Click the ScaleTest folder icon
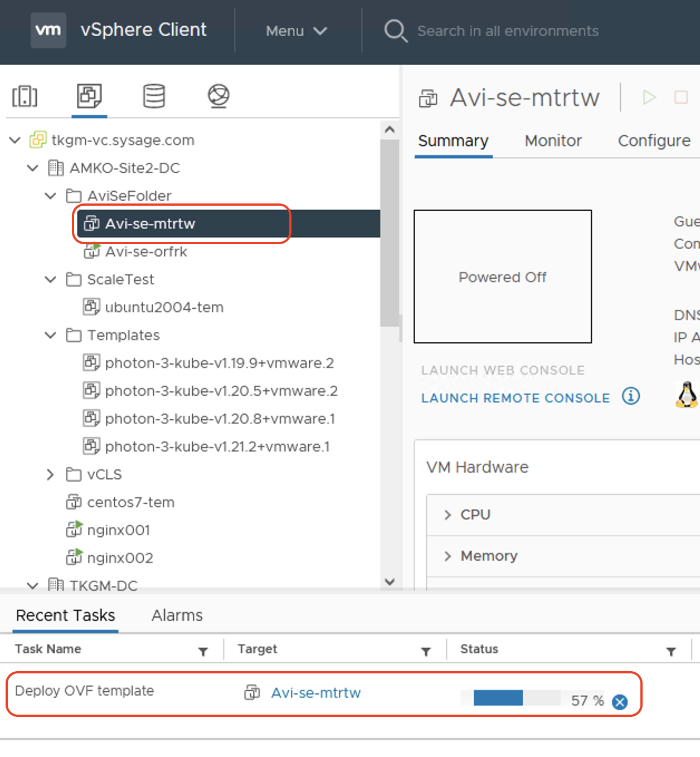This screenshot has height=757, width=700. point(74,279)
